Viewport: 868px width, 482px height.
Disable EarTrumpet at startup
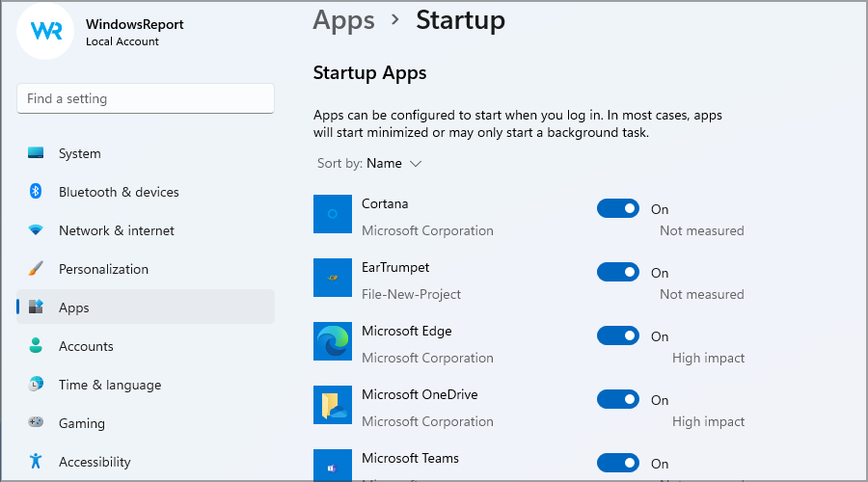coord(618,272)
